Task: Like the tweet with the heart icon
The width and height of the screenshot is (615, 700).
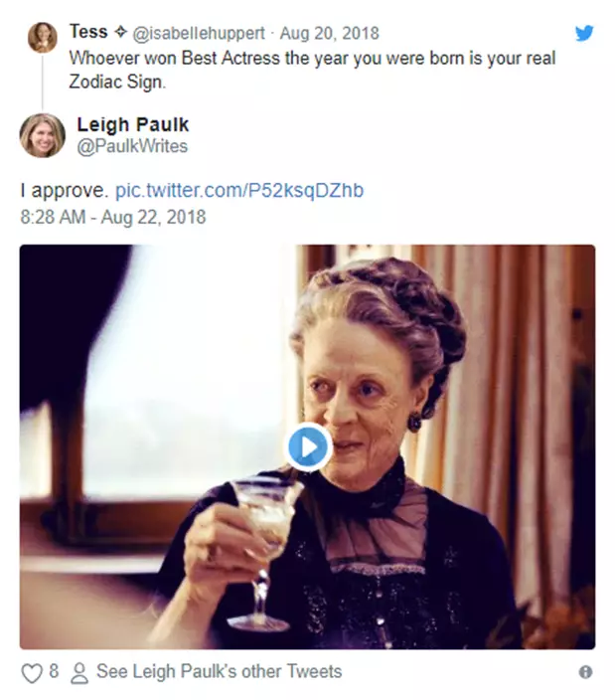Action: pos(32,673)
